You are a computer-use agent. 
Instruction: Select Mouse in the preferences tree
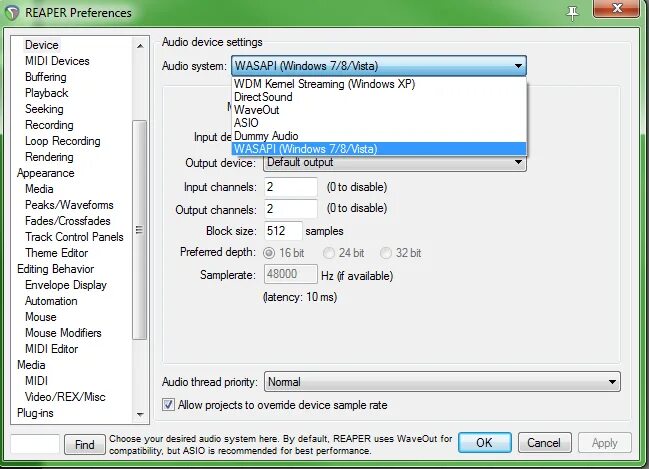click(x=41, y=317)
